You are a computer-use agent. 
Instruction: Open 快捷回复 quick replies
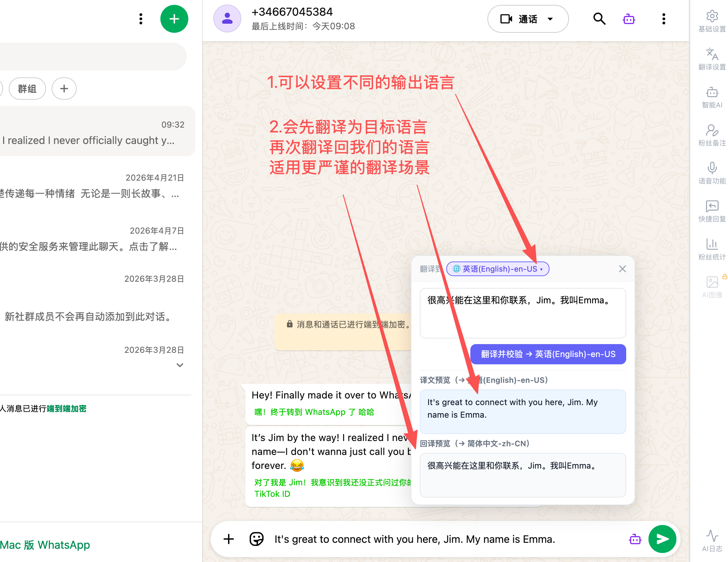(x=712, y=211)
